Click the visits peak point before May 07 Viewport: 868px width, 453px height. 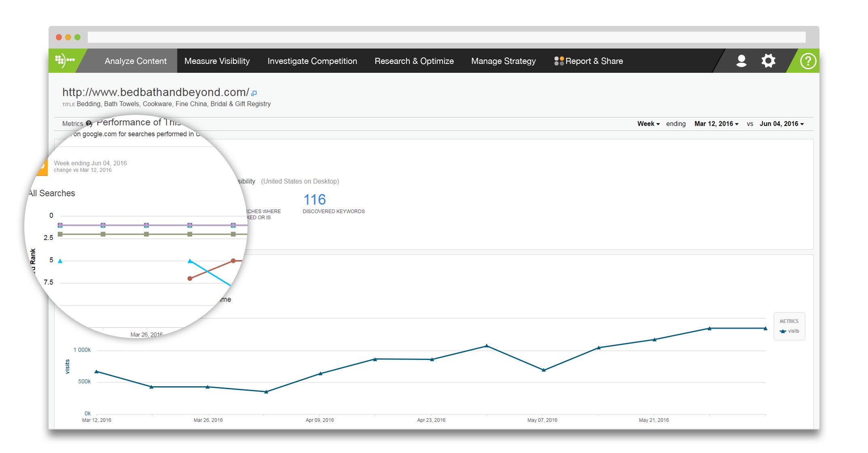487,346
